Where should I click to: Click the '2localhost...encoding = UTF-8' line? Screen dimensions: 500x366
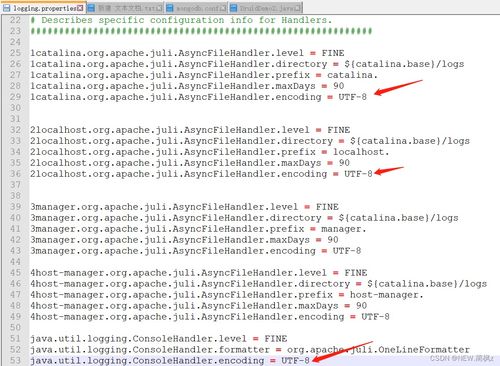coord(201,174)
